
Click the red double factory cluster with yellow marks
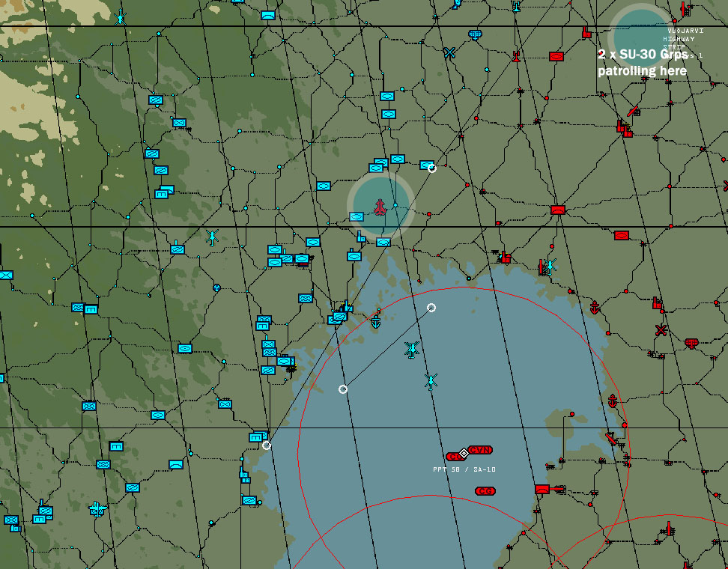click(x=624, y=128)
